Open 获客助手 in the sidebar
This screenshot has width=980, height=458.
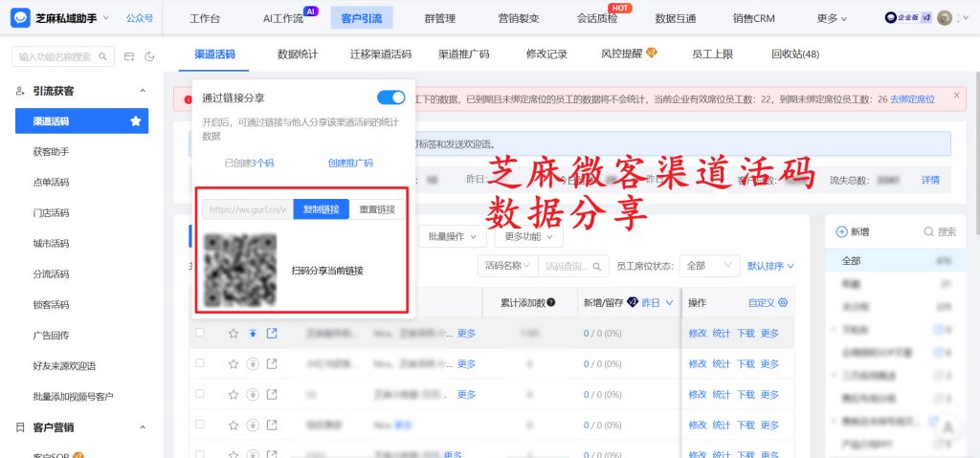[x=51, y=152]
